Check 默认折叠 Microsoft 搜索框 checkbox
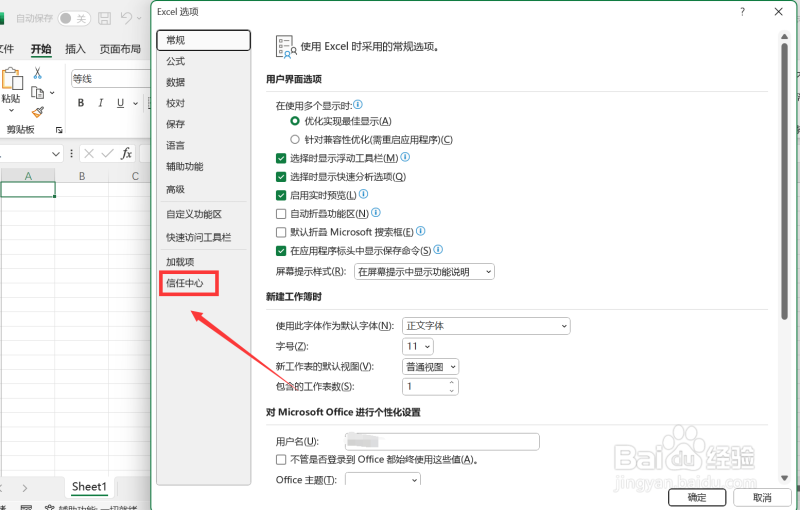 (x=281, y=233)
